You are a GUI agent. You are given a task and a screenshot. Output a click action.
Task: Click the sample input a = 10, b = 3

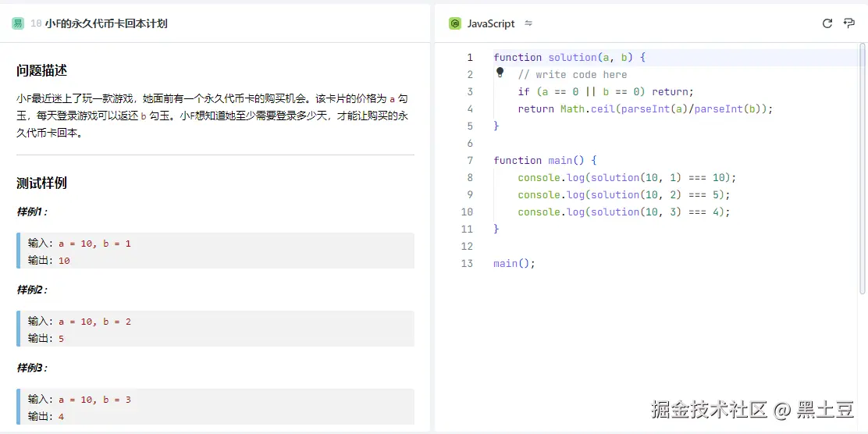tap(94, 399)
